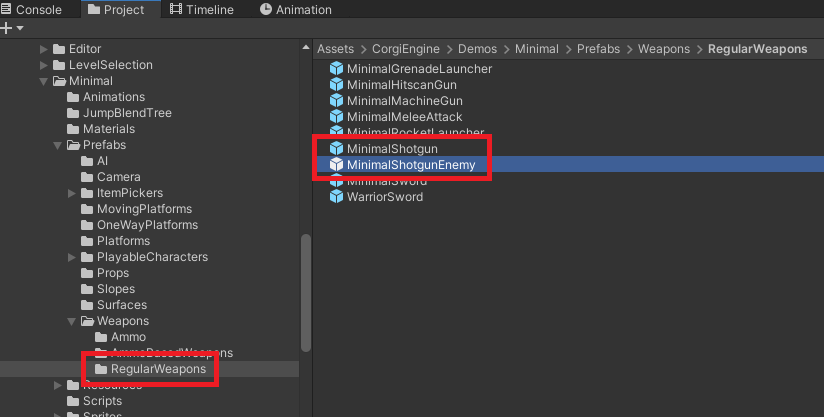Collapse the Prefabs folder arrow
Viewport: 824px width, 417px height.
58,145
